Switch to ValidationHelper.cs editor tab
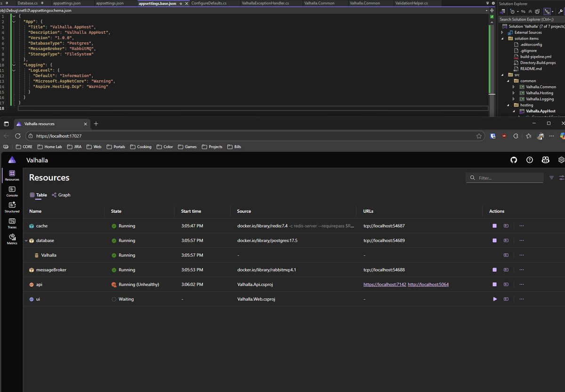The height and width of the screenshot is (392, 565). (x=412, y=3)
